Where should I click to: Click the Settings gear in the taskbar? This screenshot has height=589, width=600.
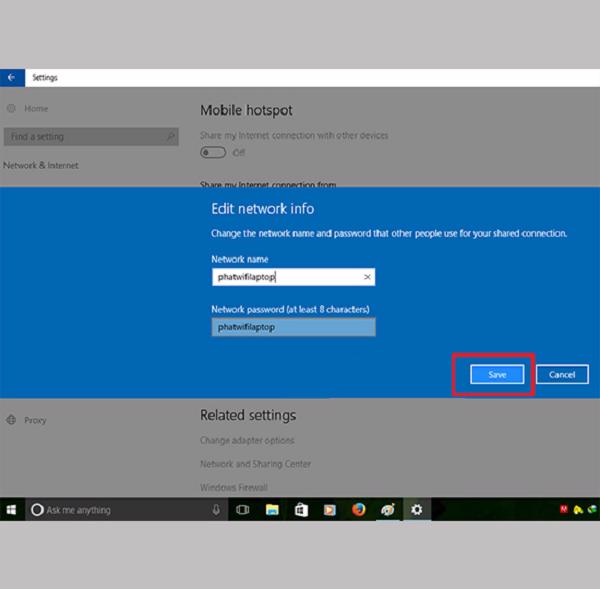(417, 510)
